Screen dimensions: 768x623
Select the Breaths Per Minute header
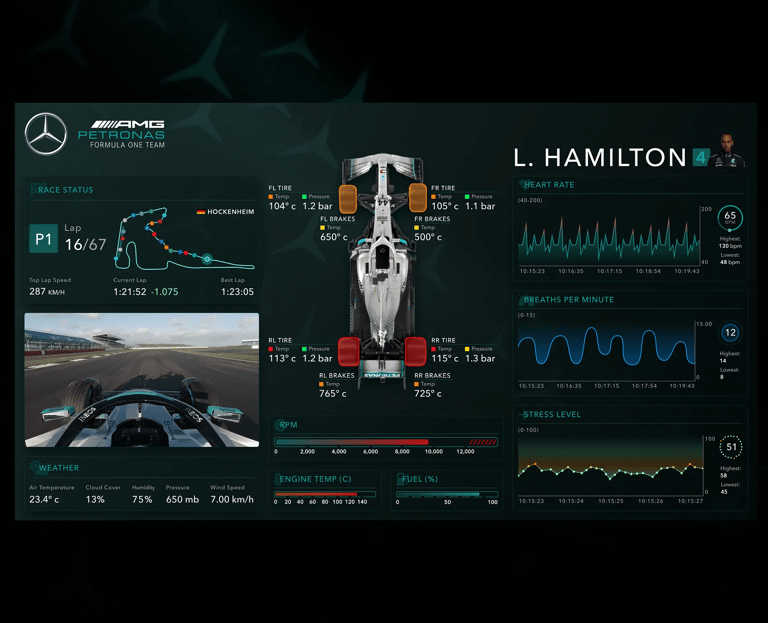[x=569, y=300]
